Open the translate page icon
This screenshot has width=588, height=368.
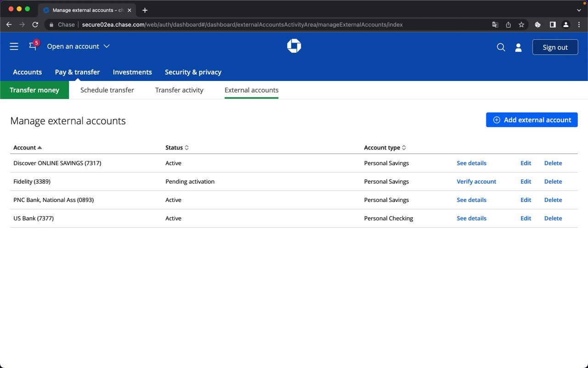495,24
